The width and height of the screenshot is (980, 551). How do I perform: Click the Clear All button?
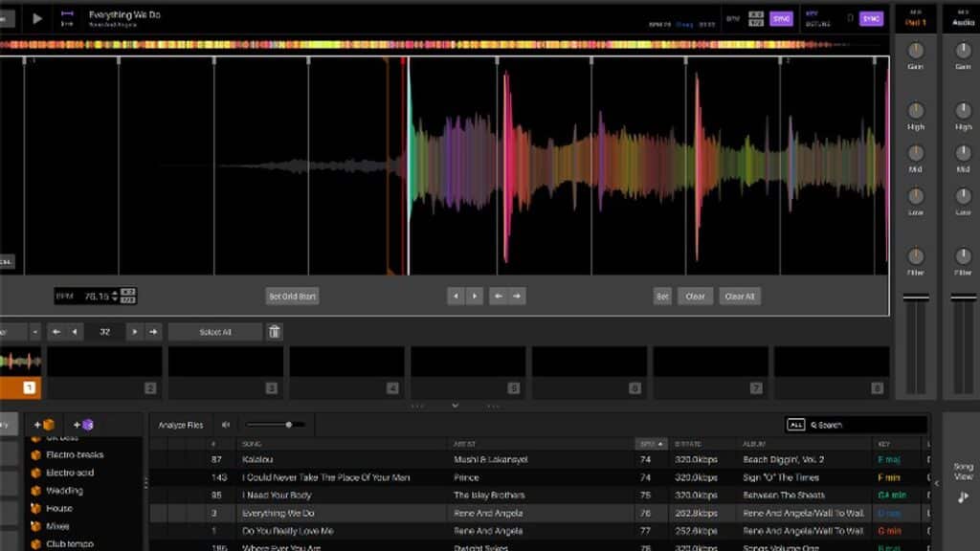tap(740, 297)
